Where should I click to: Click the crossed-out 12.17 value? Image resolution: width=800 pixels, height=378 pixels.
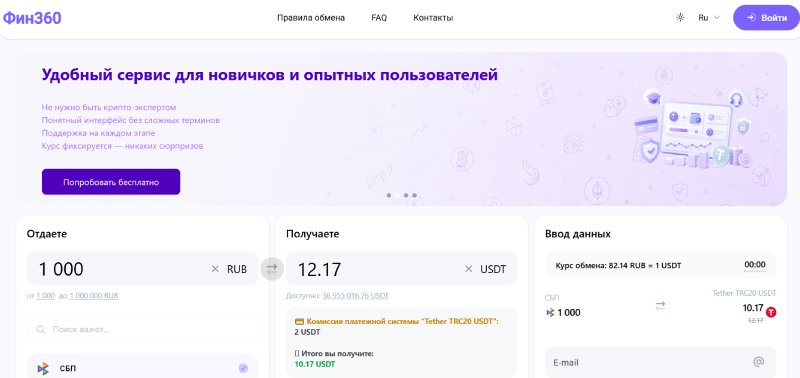pos(755,320)
